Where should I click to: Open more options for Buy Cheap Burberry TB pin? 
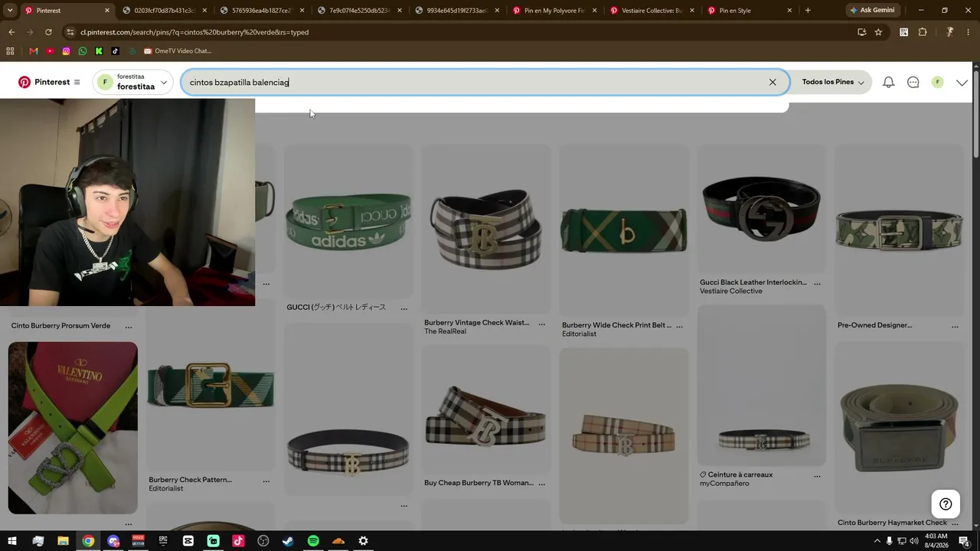coord(542,484)
